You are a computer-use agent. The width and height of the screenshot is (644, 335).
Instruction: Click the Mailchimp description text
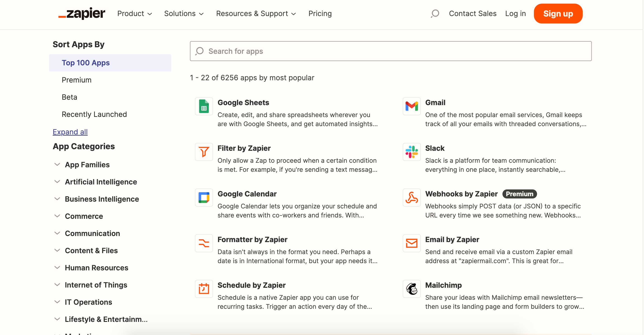tap(504, 302)
